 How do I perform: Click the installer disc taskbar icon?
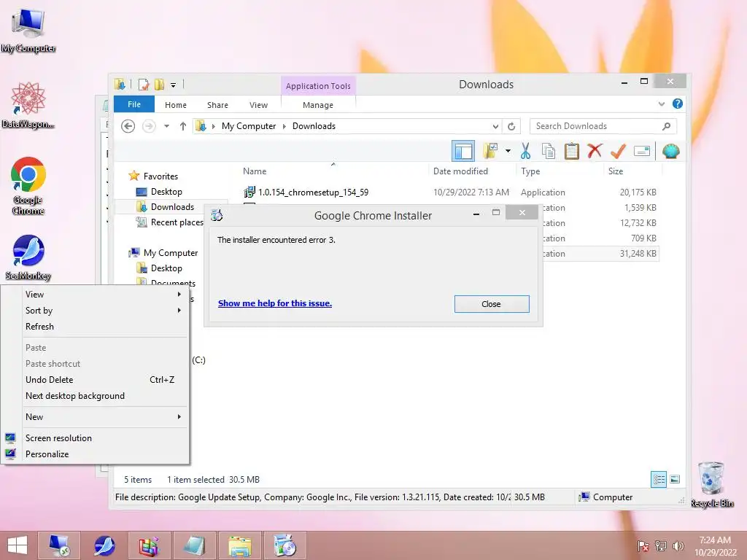(x=285, y=545)
